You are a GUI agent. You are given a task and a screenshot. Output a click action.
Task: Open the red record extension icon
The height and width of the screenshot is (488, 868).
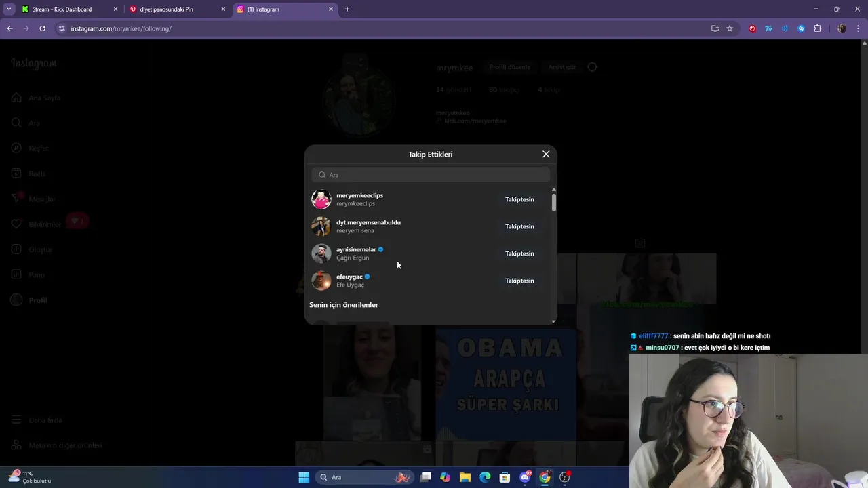pos(752,28)
